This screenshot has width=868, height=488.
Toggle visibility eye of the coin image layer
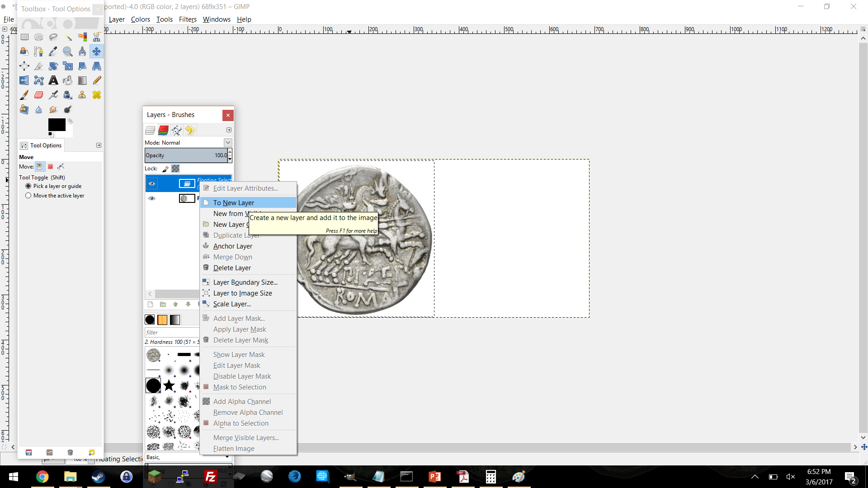click(x=152, y=198)
